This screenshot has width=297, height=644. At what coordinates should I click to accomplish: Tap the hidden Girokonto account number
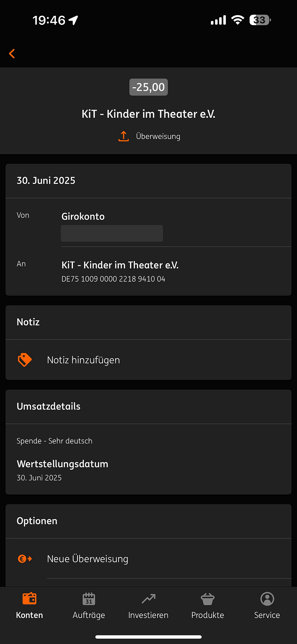tap(112, 233)
